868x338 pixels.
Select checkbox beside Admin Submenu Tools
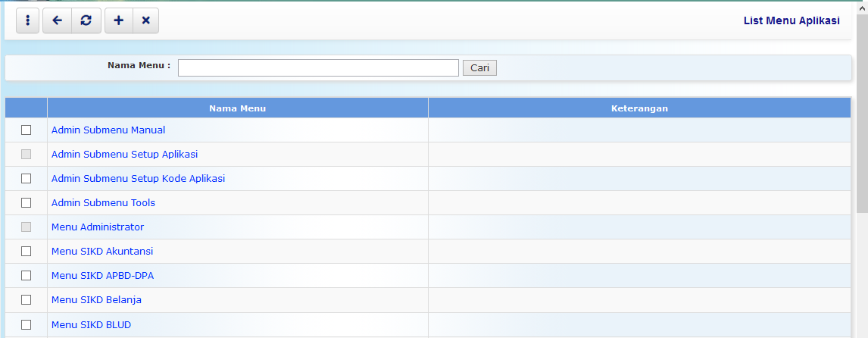coord(27,203)
